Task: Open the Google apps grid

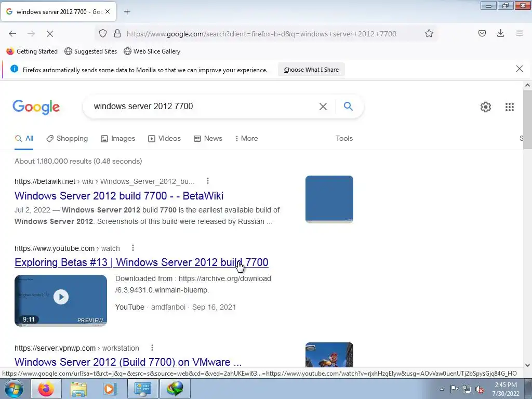Action: [510, 107]
